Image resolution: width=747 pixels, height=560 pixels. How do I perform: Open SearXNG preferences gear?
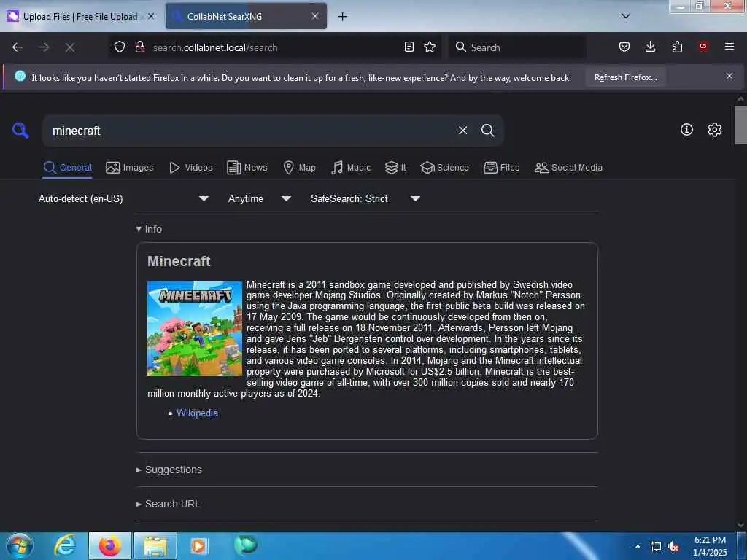click(x=714, y=130)
